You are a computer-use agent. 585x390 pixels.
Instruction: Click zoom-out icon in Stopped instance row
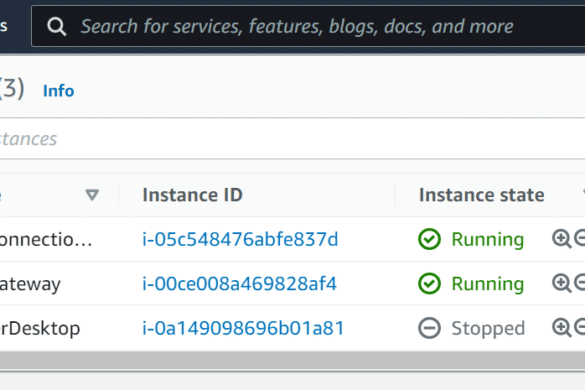click(x=580, y=327)
